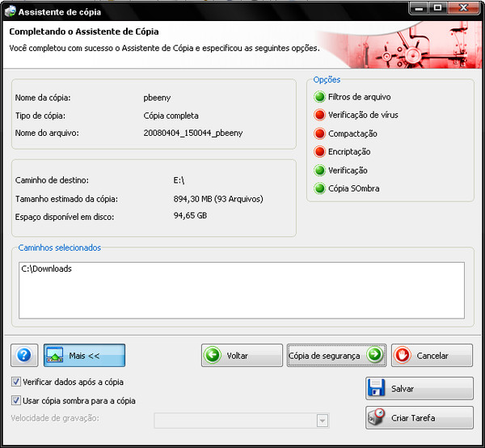Image resolution: width=485 pixels, height=448 pixels.
Task: Click the Filtros de arquivo option label
Action: pos(359,97)
